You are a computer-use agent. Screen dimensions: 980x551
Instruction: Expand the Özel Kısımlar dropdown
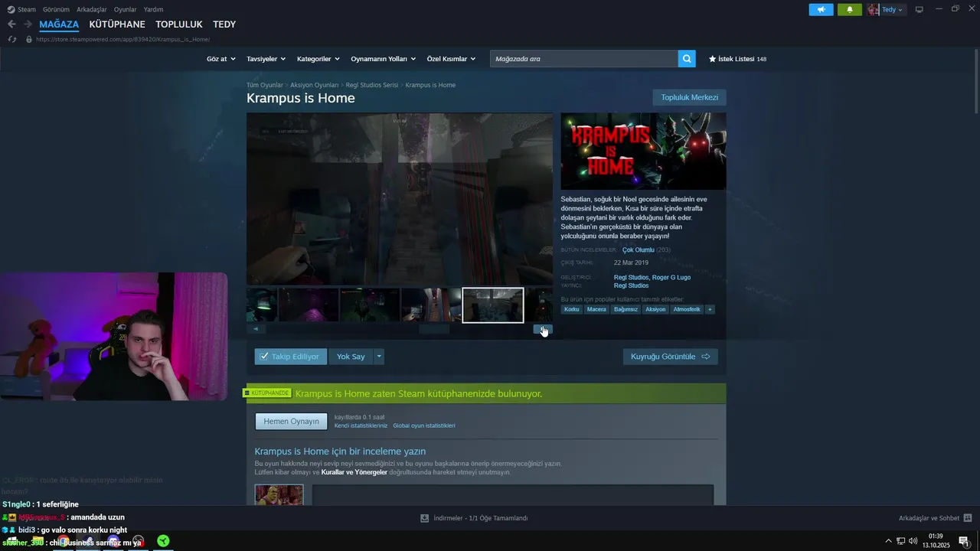point(451,59)
